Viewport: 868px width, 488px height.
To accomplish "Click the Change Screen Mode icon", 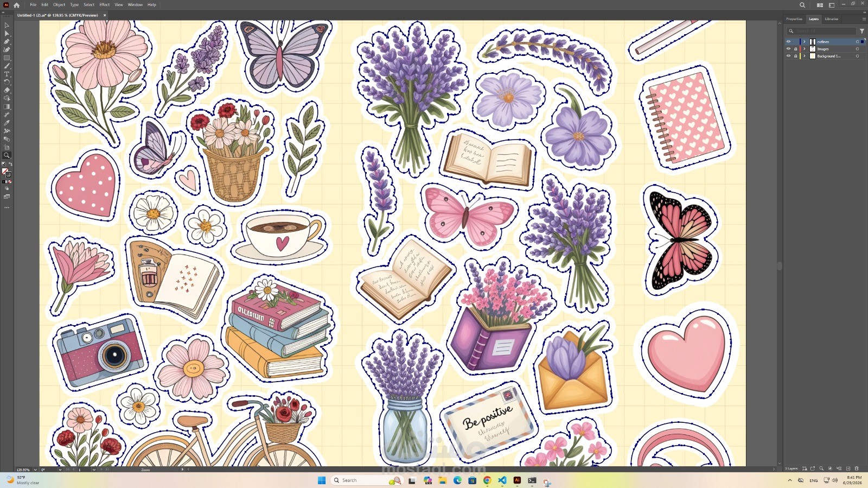I will (7, 197).
